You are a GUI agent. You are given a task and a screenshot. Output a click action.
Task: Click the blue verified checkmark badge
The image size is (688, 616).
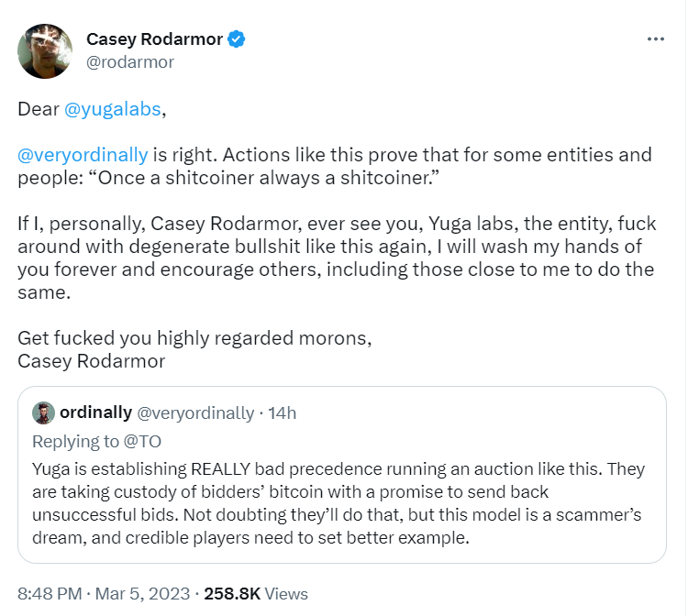pyautogui.click(x=237, y=39)
